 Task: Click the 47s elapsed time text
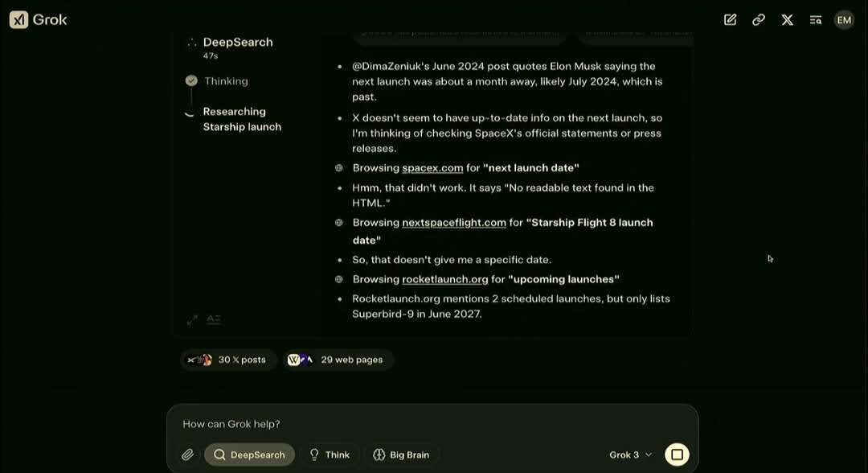211,56
